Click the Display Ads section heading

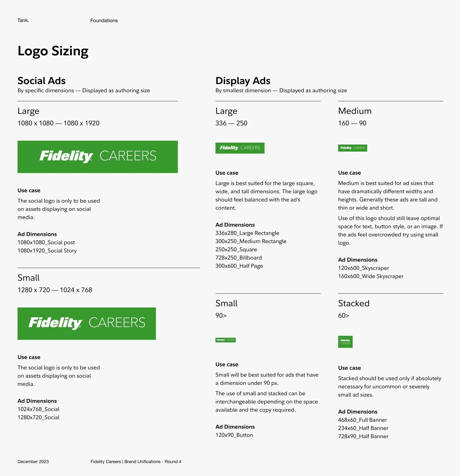[243, 81]
